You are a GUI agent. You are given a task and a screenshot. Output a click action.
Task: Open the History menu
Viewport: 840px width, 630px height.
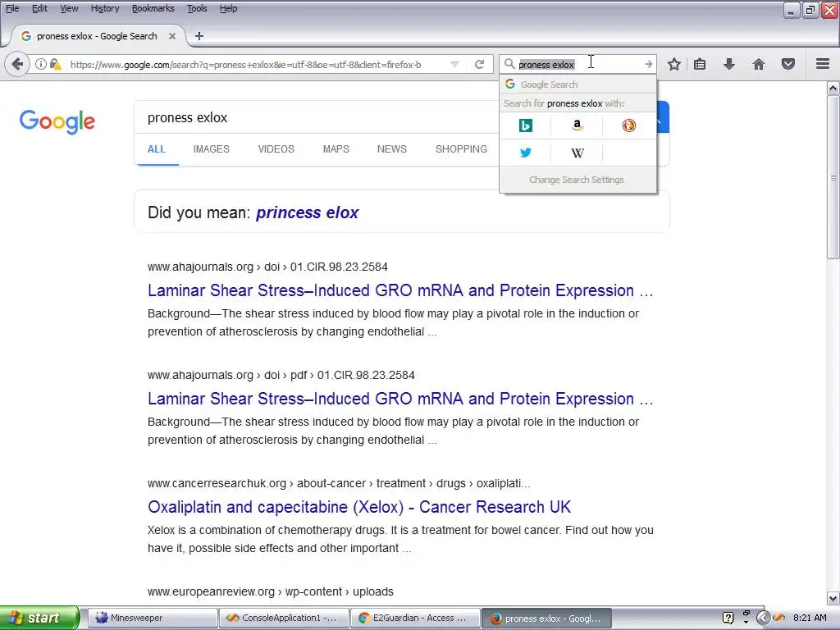point(105,8)
